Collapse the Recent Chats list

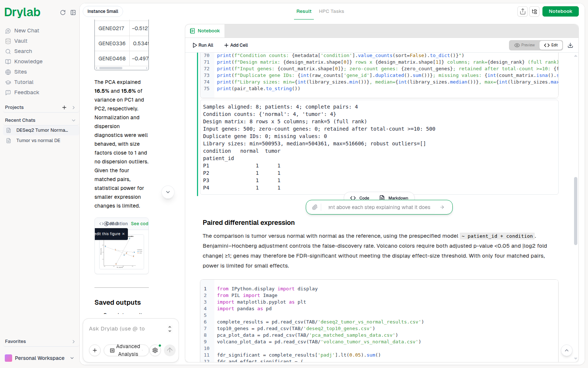(73, 120)
